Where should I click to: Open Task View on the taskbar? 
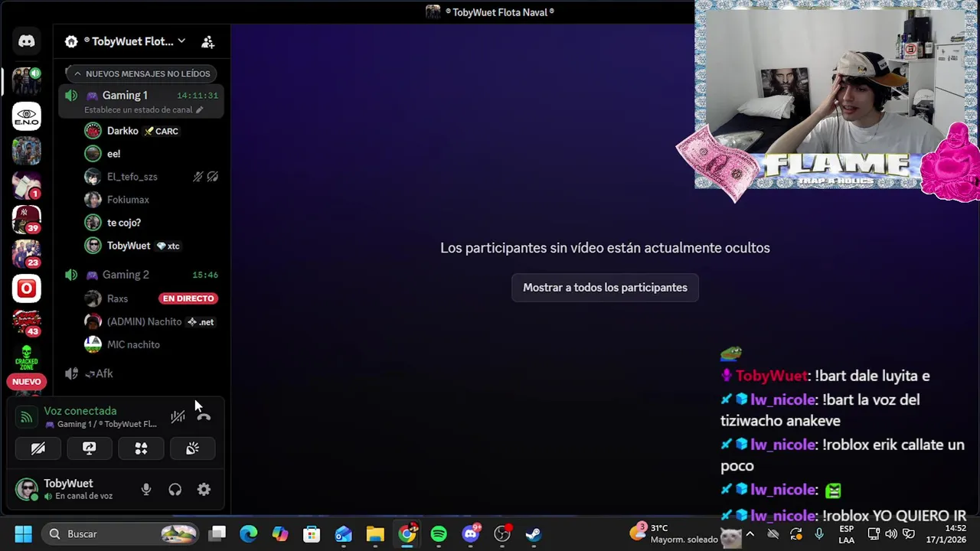coord(217,534)
